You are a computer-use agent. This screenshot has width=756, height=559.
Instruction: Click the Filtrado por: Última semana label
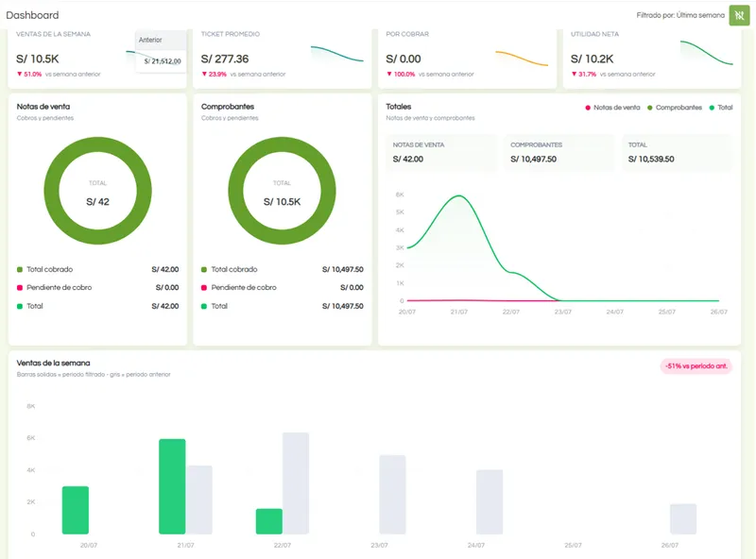680,15
